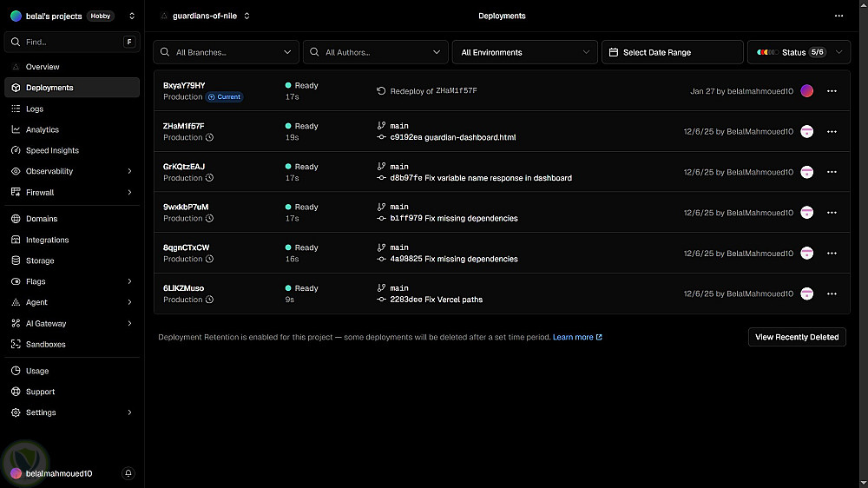868x488 pixels.
Task: Expand the Settings submenu
Action: tap(129, 412)
